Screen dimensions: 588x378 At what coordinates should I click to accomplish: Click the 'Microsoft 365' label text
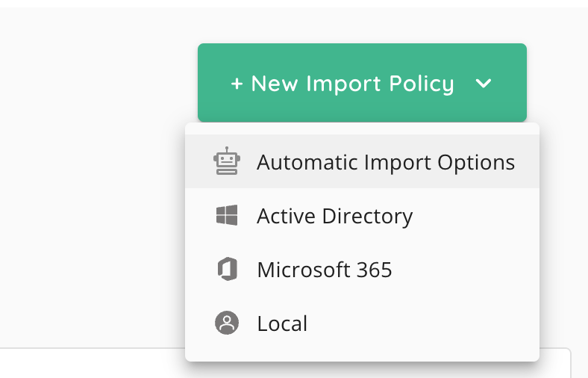pos(325,270)
